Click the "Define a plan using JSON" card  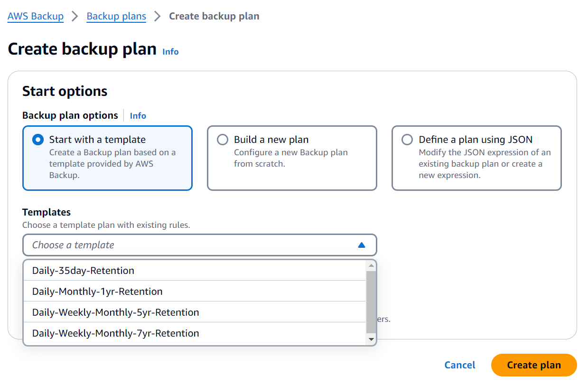476,158
